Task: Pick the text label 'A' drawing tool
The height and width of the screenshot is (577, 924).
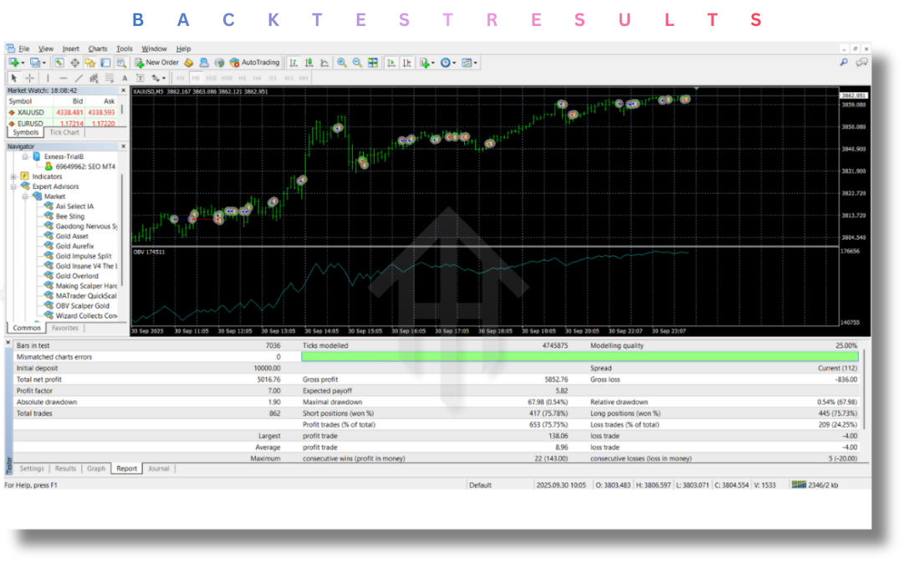Action: coord(125,78)
